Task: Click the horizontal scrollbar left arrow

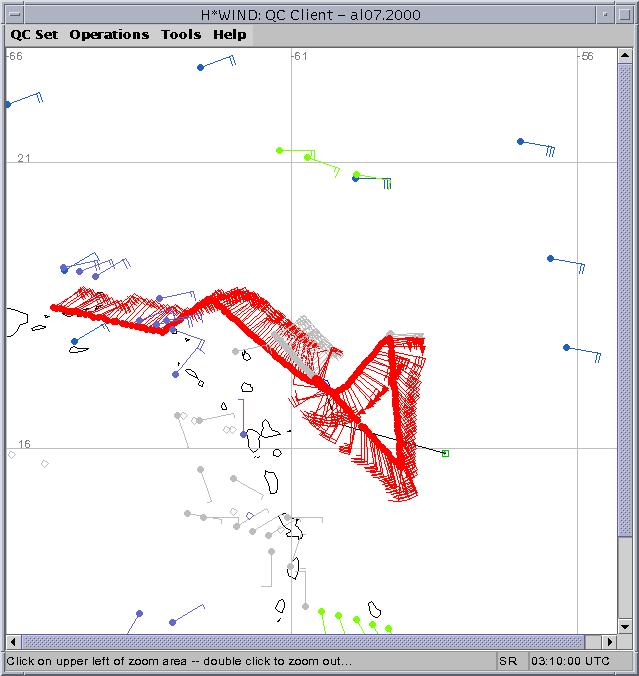Action: (x=13, y=641)
